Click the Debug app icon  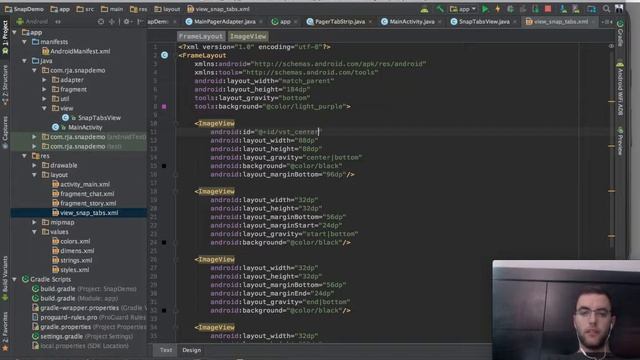(x=510, y=9)
